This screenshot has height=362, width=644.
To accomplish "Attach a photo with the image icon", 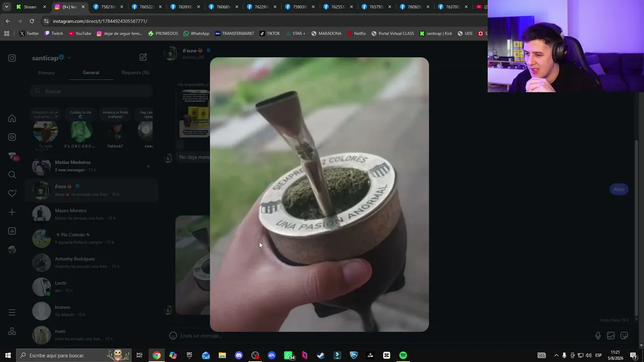I will [x=611, y=336].
